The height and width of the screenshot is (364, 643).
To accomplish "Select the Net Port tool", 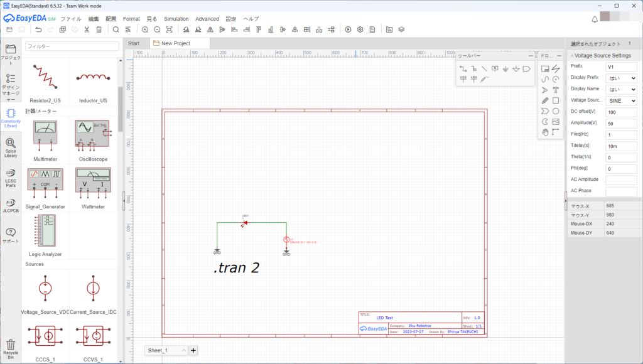I will (527, 69).
